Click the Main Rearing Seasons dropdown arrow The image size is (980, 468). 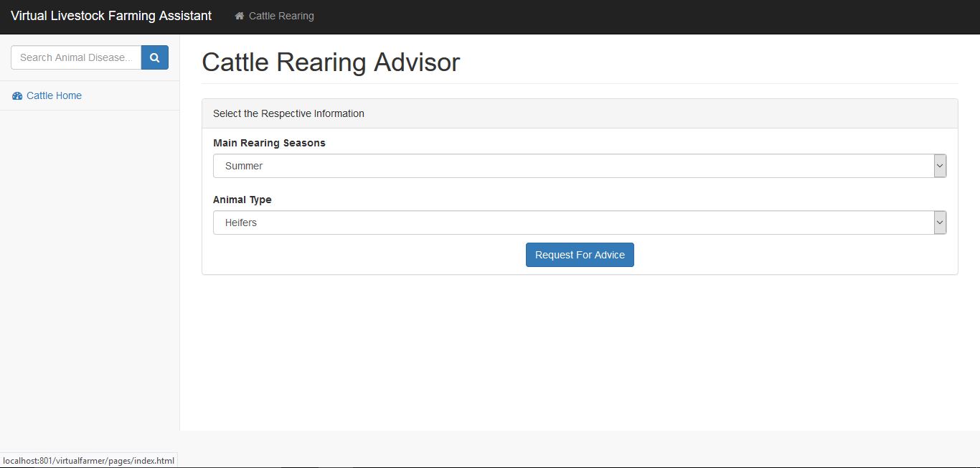pyautogui.click(x=940, y=166)
